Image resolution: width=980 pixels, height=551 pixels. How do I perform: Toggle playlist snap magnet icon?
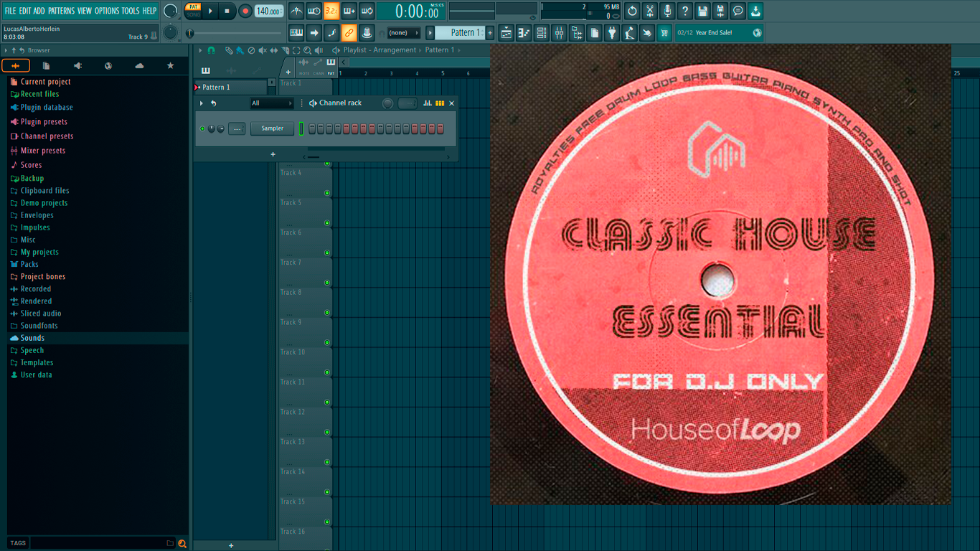click(211, 50)
